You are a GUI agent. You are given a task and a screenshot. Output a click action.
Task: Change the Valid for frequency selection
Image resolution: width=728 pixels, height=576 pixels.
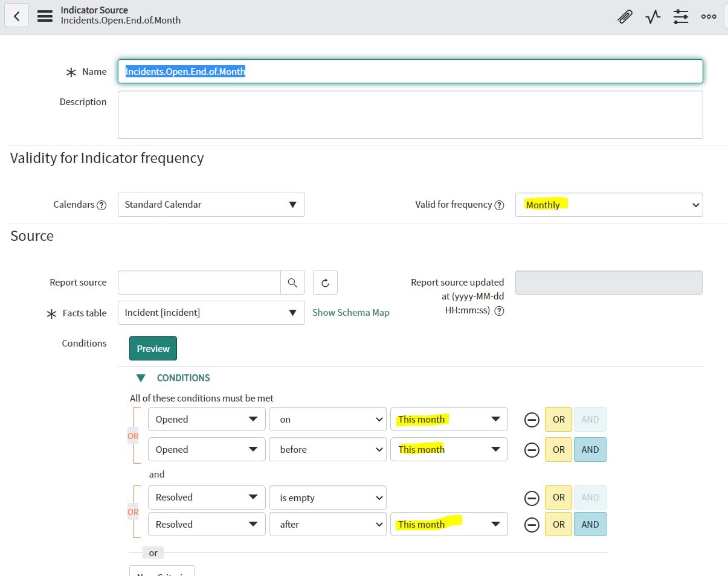pyautogui.click(x=608, y=204)
